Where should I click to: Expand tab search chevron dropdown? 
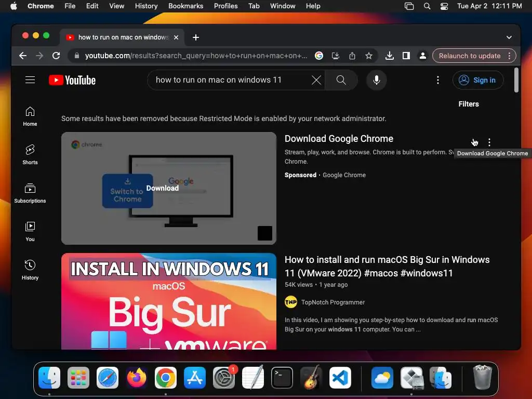coord(509,37)
